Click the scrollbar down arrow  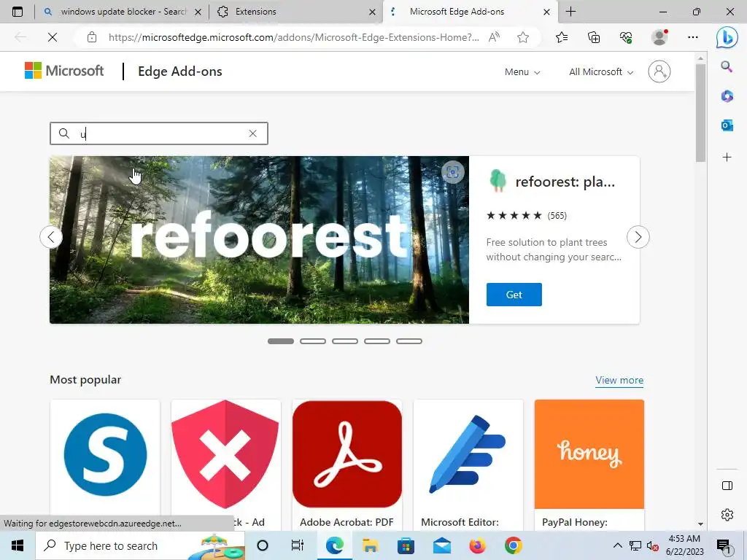click(700, 524)
